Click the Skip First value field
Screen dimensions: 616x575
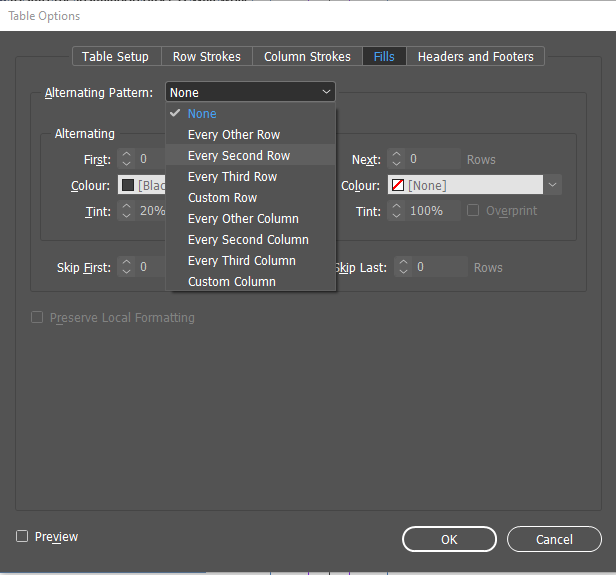(151, 267)
